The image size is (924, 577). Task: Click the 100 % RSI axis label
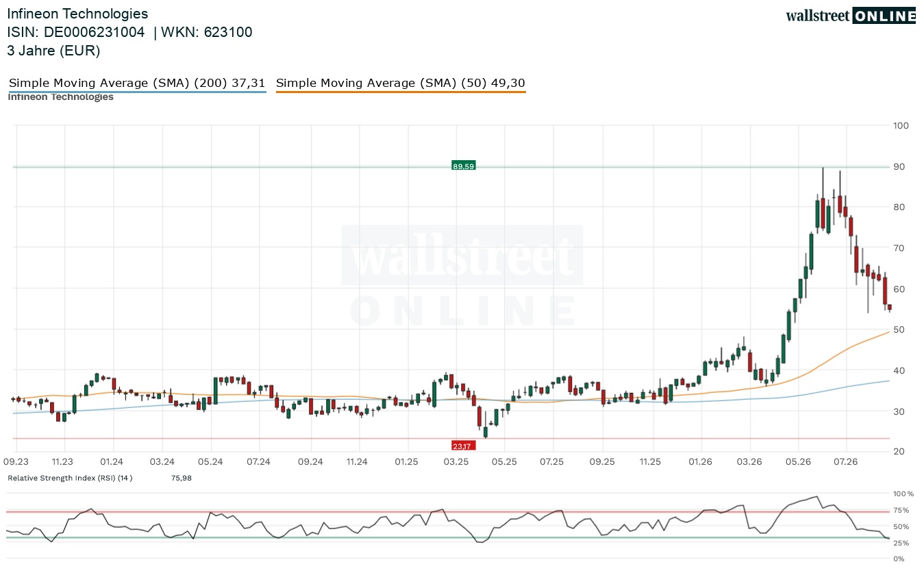[903, 493]
